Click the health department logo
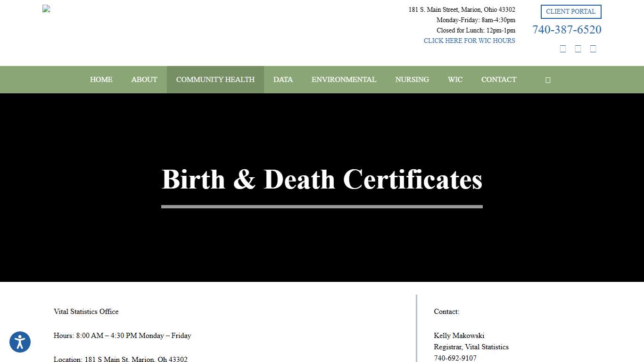Viewport: 644px width, 362px height. pyautogui.click(x=46, y=8)
